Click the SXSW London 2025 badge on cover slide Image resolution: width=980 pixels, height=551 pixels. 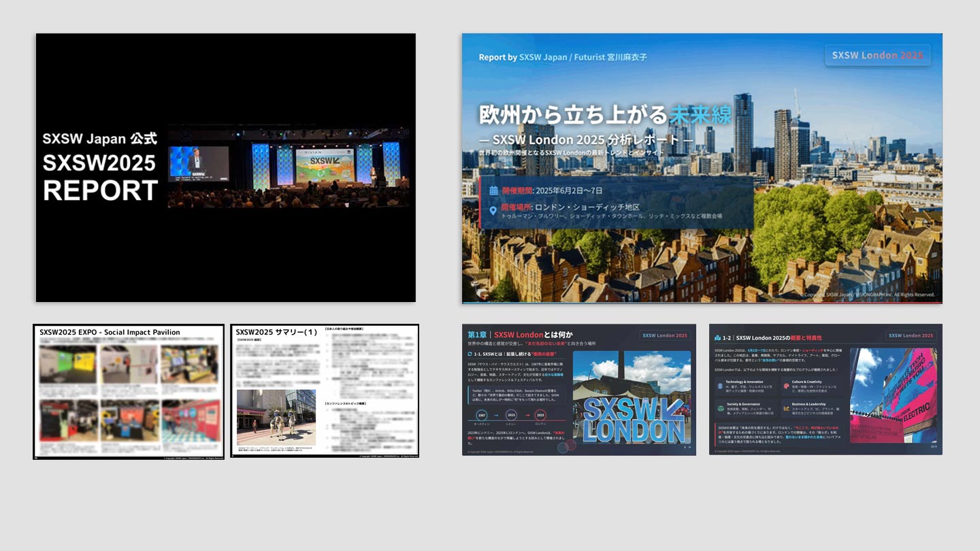point(877,55)
